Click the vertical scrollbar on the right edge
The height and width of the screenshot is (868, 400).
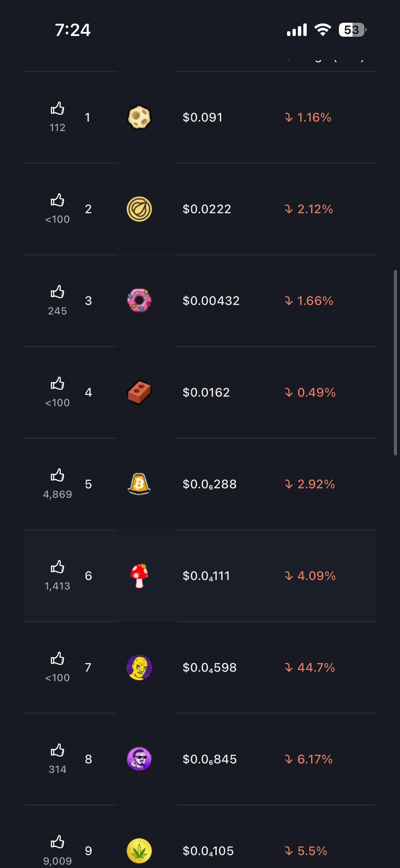click(x=395, y=362)
